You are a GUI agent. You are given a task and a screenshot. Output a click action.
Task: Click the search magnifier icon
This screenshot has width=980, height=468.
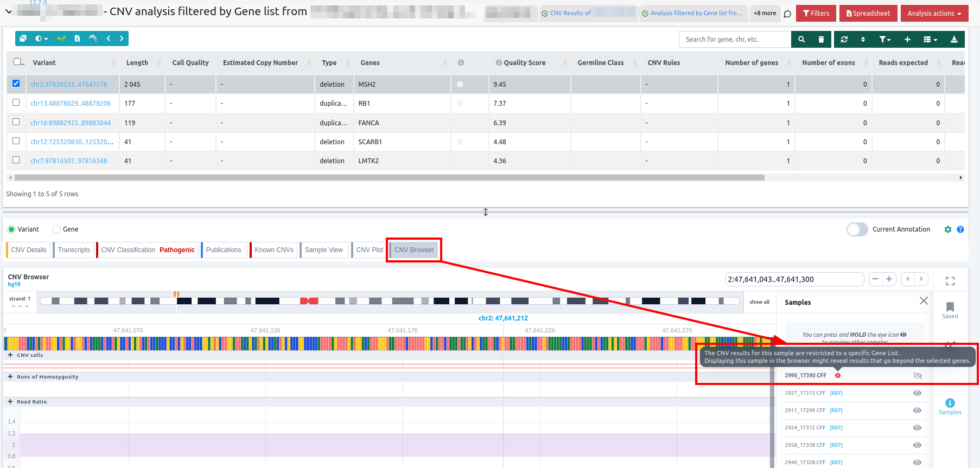pos(801,39)
